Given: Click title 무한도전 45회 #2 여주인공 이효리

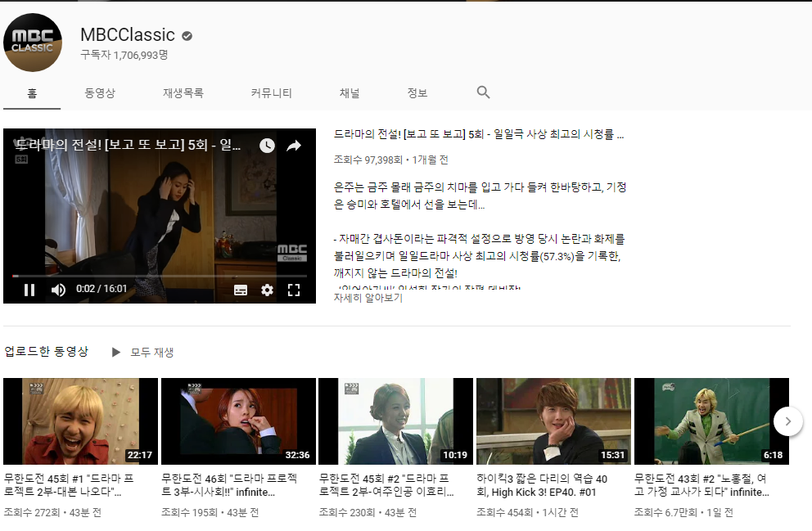Looking at the screenshot, I should click(386, 485).
